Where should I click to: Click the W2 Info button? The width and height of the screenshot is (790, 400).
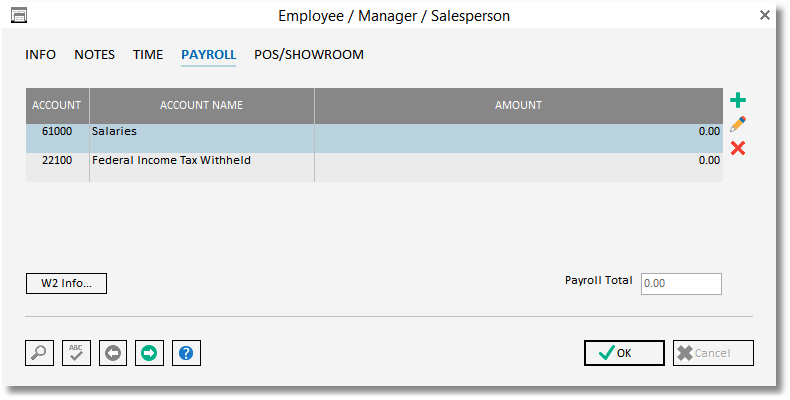pos(67,283)
